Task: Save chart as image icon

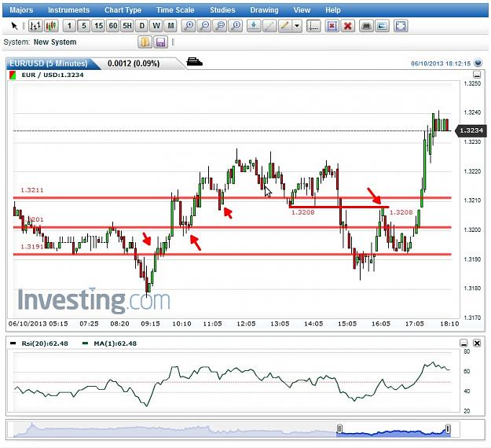Action: point(382,26)
